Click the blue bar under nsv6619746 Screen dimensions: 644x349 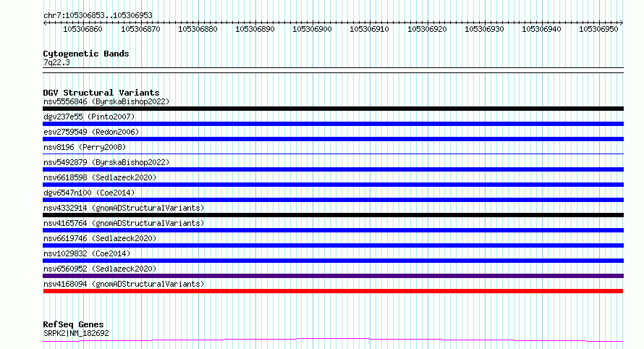tap(333, 245)
